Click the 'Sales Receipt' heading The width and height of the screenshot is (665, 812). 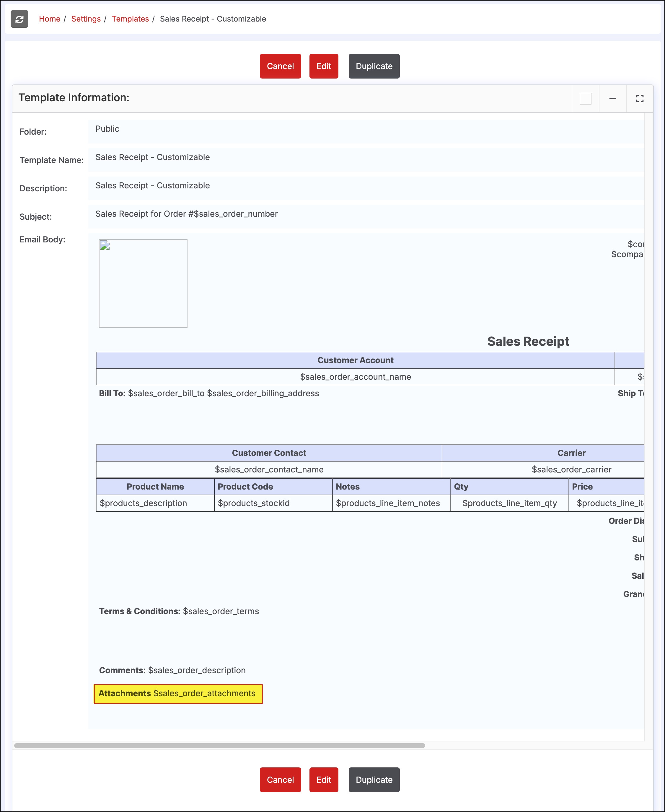click(528, 341)
